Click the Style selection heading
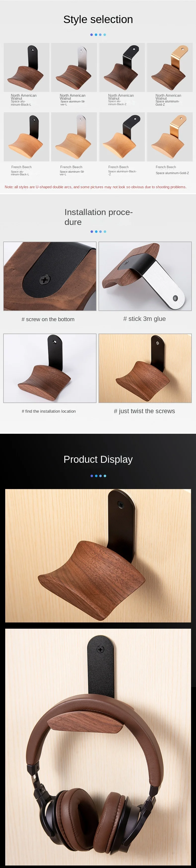This screenshot has width=196, height=868. tap(98, 20)
